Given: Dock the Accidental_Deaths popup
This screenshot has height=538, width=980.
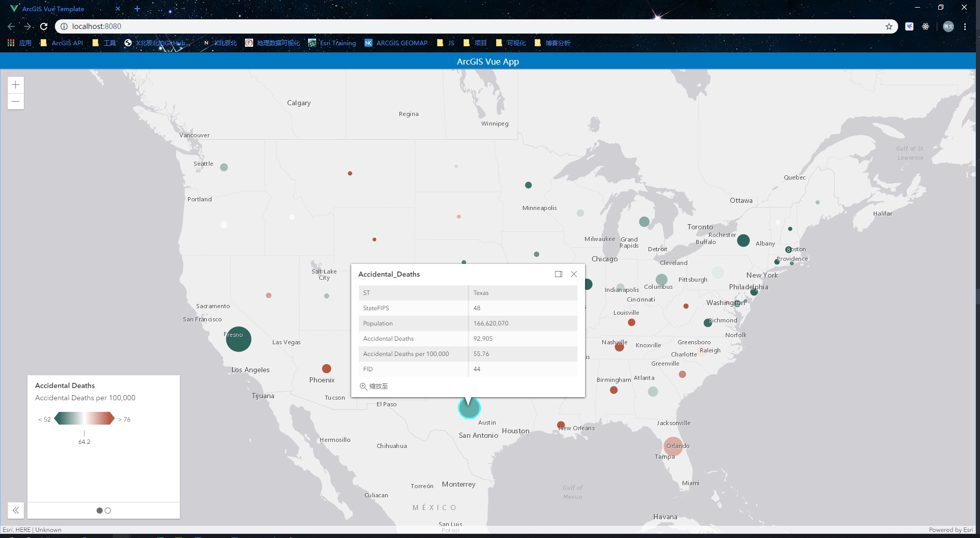Looking at the screenshot, I should 559,274.
